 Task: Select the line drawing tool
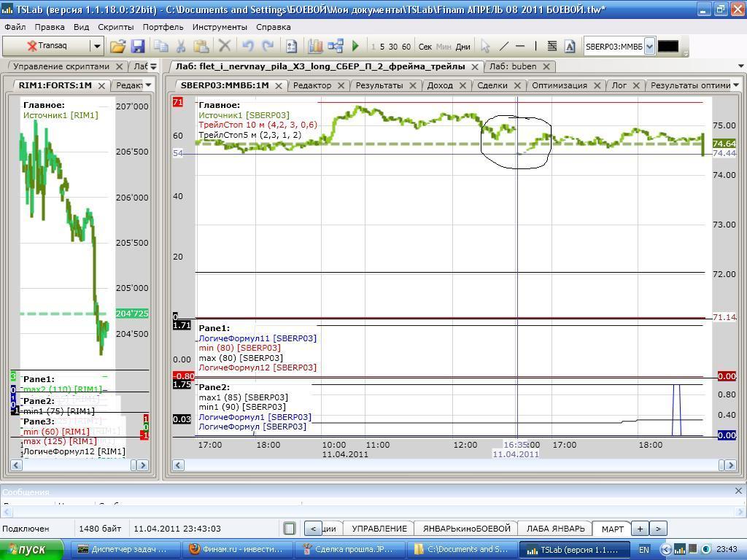click(x=503, y=46)
